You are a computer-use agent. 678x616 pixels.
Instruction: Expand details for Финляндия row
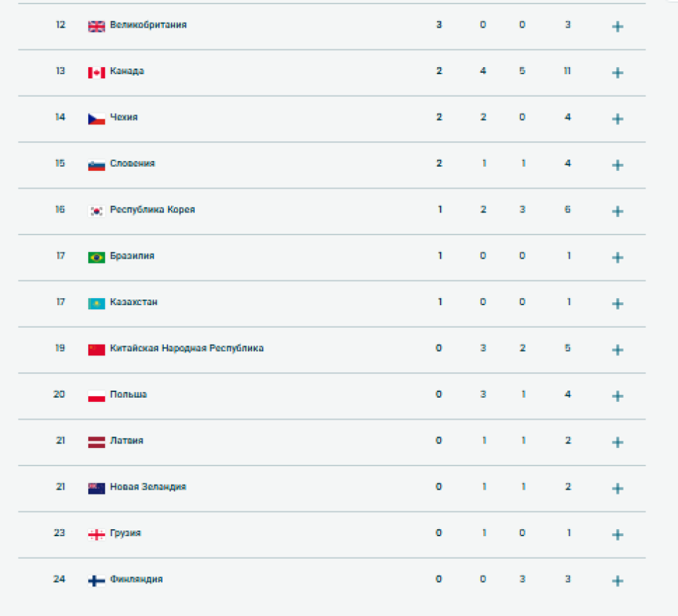point(617,579)
